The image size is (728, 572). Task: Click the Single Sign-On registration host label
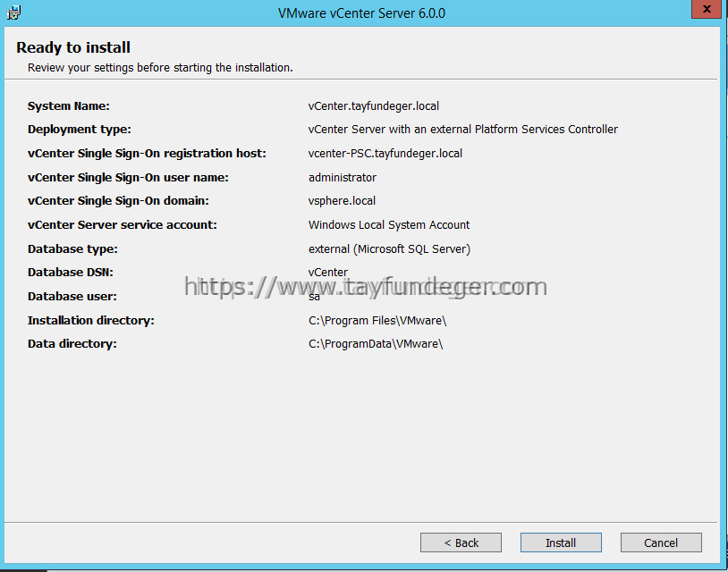tap(147, 154)
